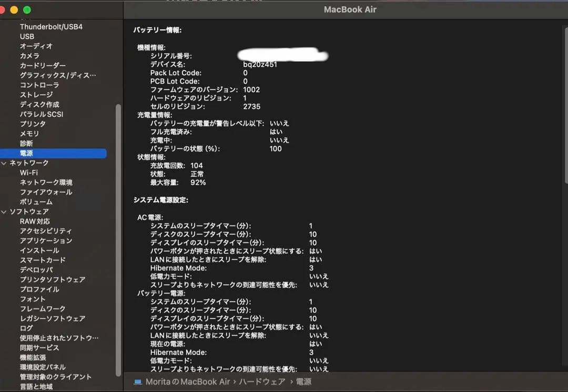Click the MacBook icon in the bottom breadcrumb bar

pos(138,381)
